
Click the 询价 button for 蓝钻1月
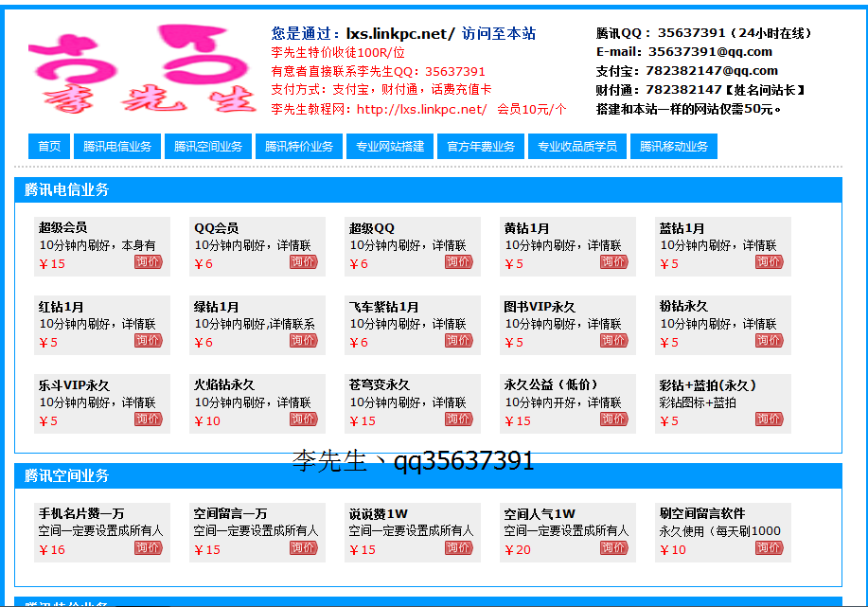[x=769, y=262]
